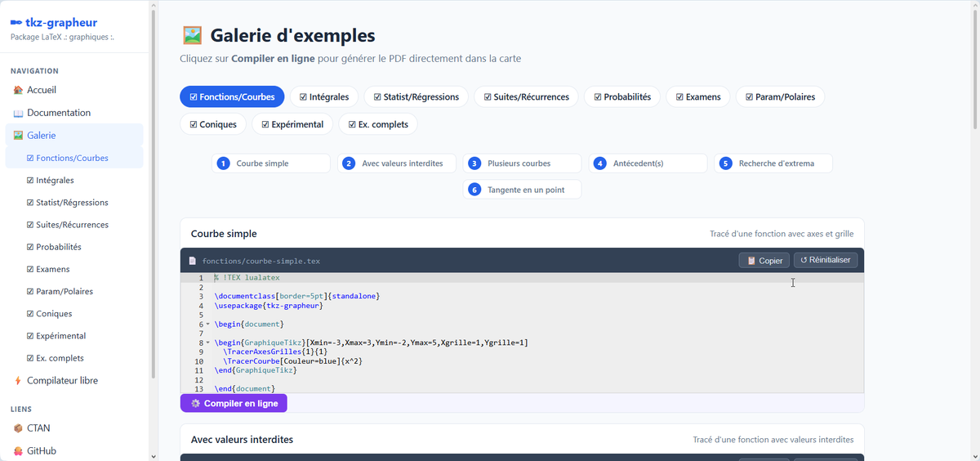Click the Galerie d'exemples picture icon

coord(192,35)
